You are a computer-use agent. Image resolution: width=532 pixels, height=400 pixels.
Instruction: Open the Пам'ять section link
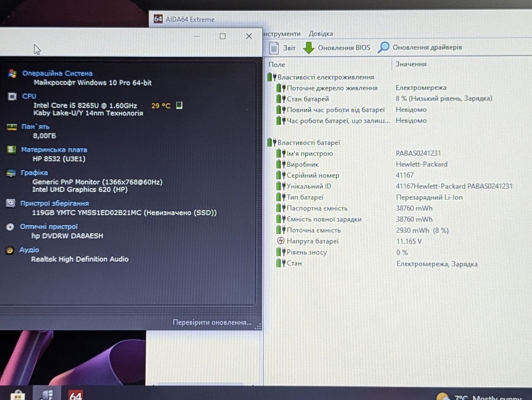36,126
